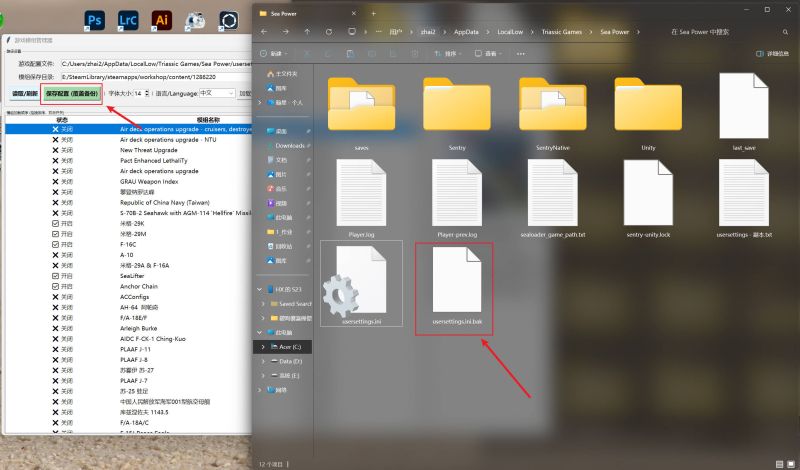Click the Explorer toolbar three-dots more button
The width and height of the screenshot is (800, 470).
coord(520,54)
